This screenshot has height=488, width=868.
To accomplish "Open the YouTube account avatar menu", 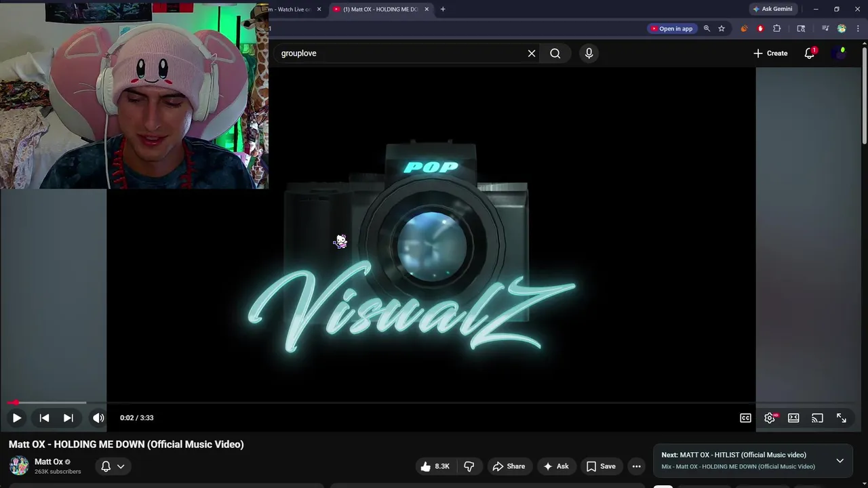I will coord(840,54).
